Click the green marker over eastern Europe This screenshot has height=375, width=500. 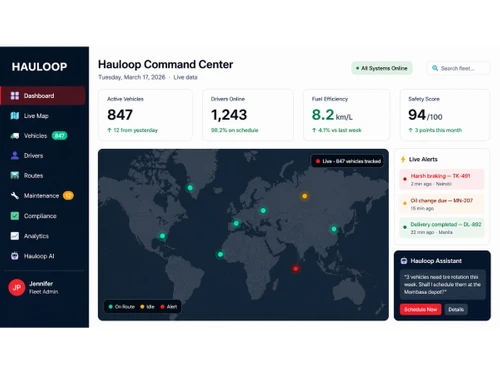(x=263, y=211)
